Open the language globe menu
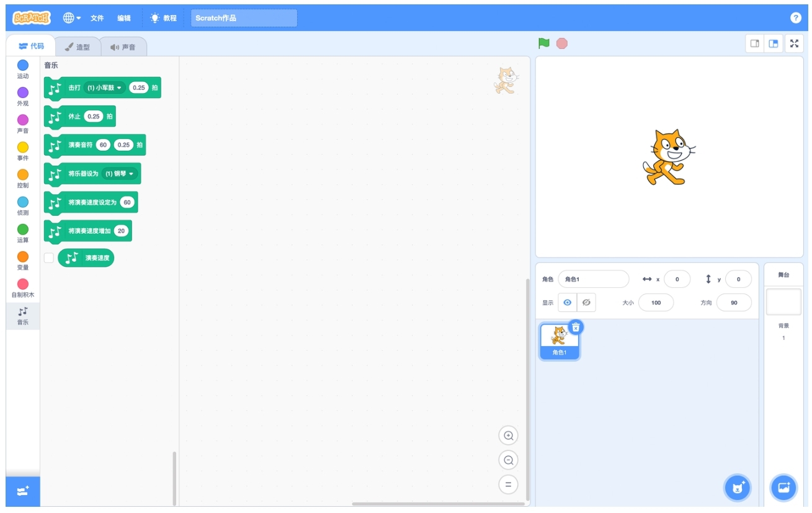Image resolution: width=812 pixels, height=513 pixels. (x=72, y=18)
